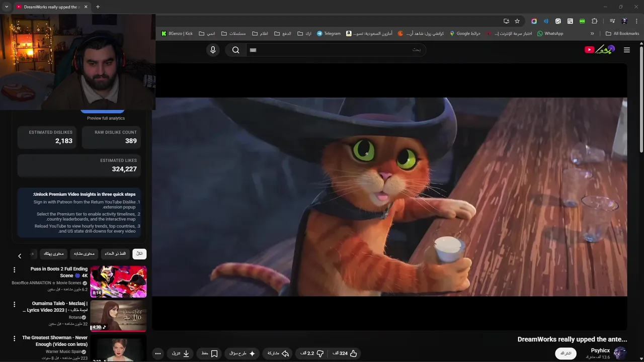The width and height of the screenshot is (644, 362).
Task: Open the ارك bookmarks folder
Action: (x=304, y=33)
